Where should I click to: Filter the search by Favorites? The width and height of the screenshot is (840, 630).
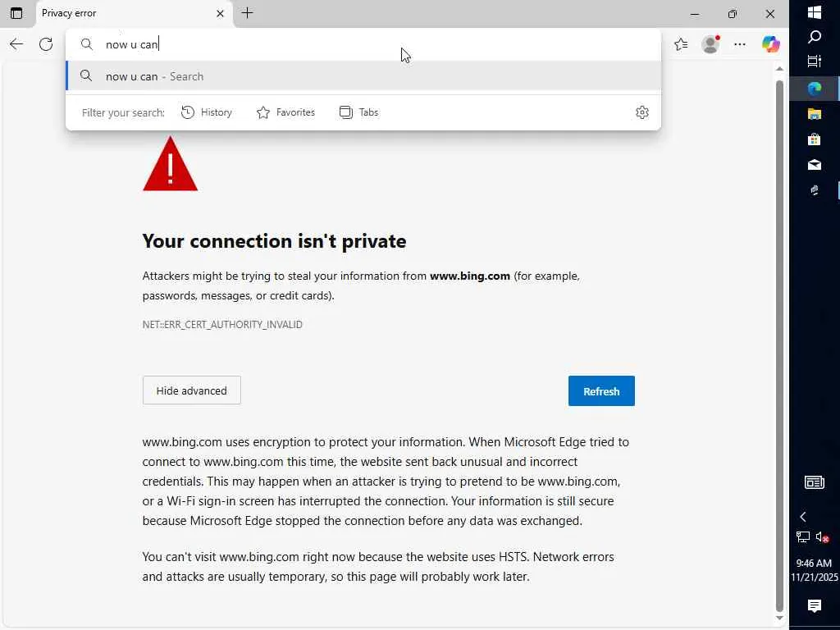(285, 112)
